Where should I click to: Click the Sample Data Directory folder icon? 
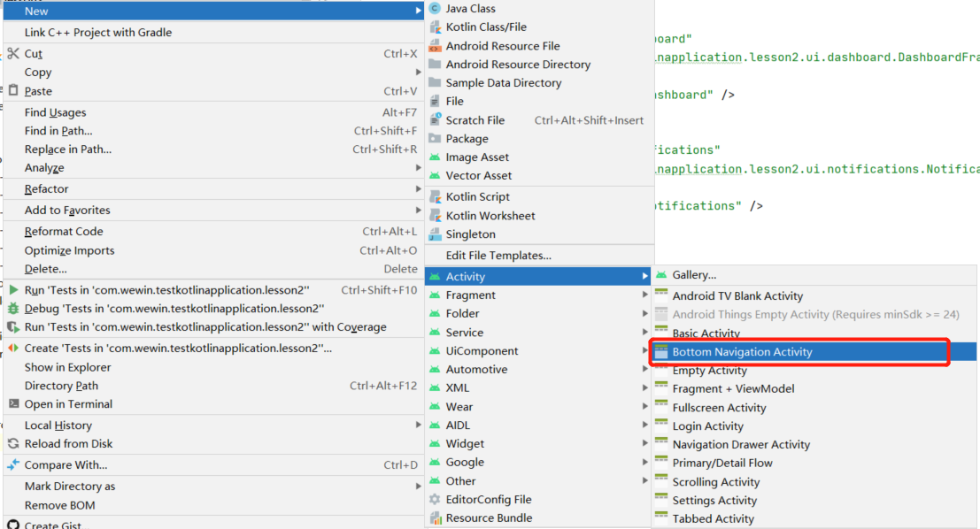tap(435, 82)
